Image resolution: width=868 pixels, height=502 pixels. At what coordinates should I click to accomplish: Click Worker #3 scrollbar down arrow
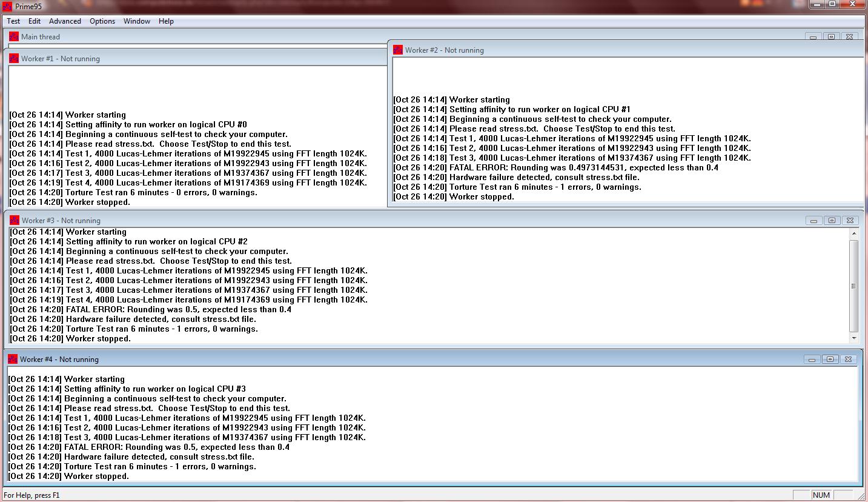[x=854, y=338]
